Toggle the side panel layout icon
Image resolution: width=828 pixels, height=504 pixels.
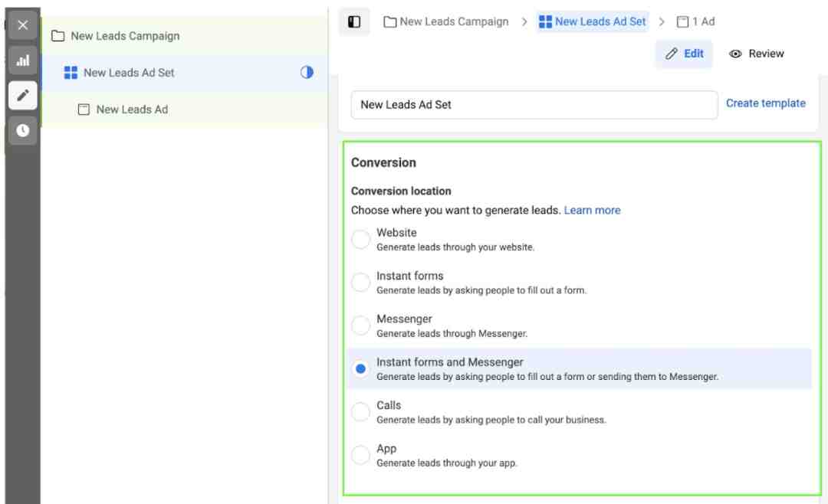[x=354, y=21]
